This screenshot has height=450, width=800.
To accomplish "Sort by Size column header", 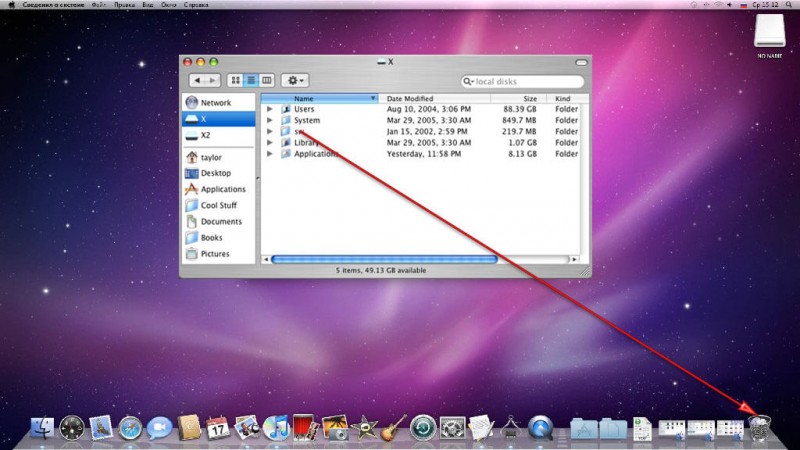I will [518, 98].
